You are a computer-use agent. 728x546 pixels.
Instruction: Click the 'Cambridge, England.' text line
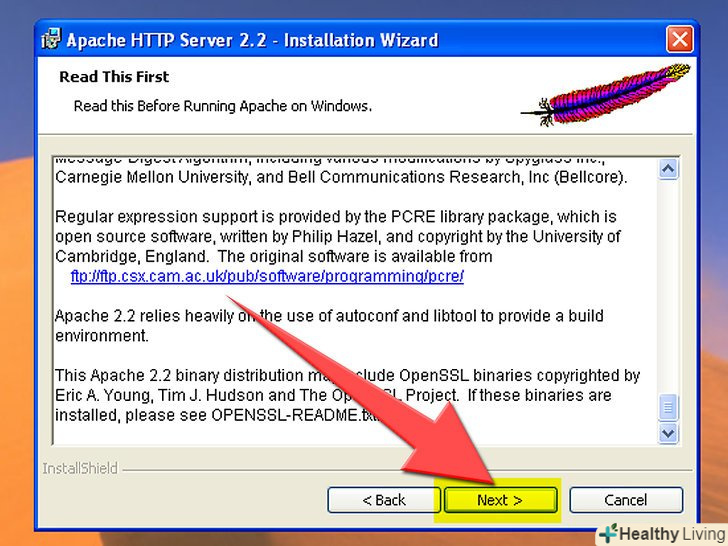[273, 256]
